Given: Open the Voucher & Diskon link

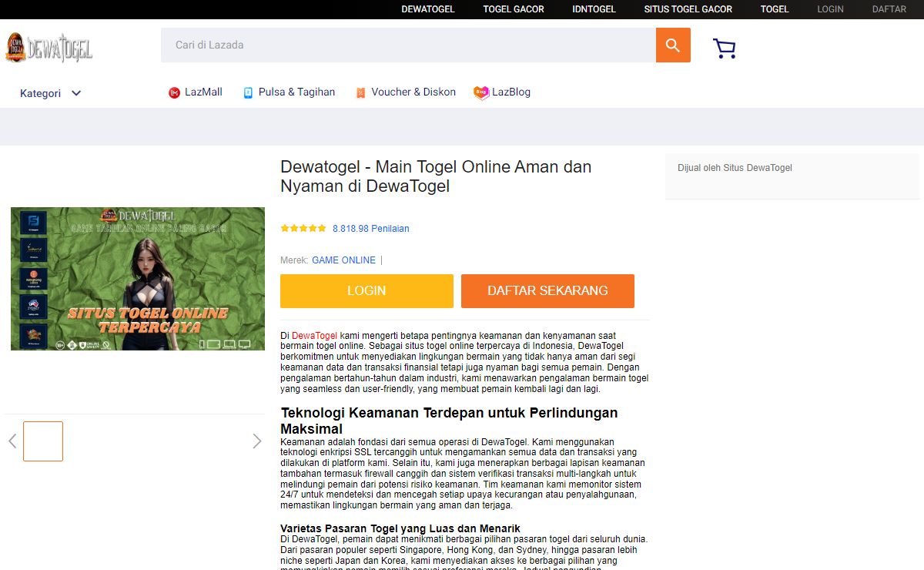Looking at the screenshot, I should tap(413, 92).
